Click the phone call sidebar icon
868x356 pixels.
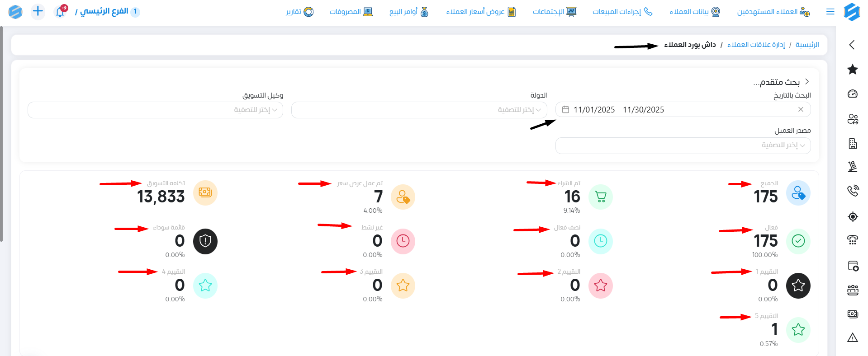pos(852,191)
